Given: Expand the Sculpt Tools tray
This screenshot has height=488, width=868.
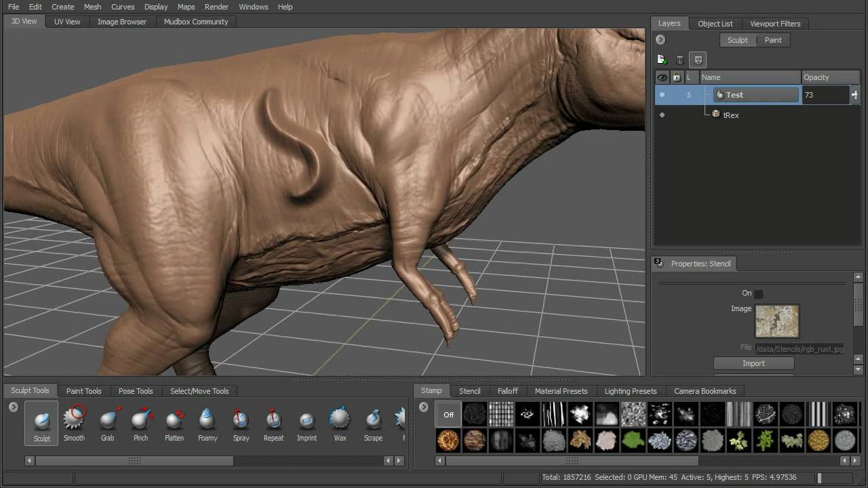Looking at the screenshot, I should pyautogui.click(x=13, y=407).
